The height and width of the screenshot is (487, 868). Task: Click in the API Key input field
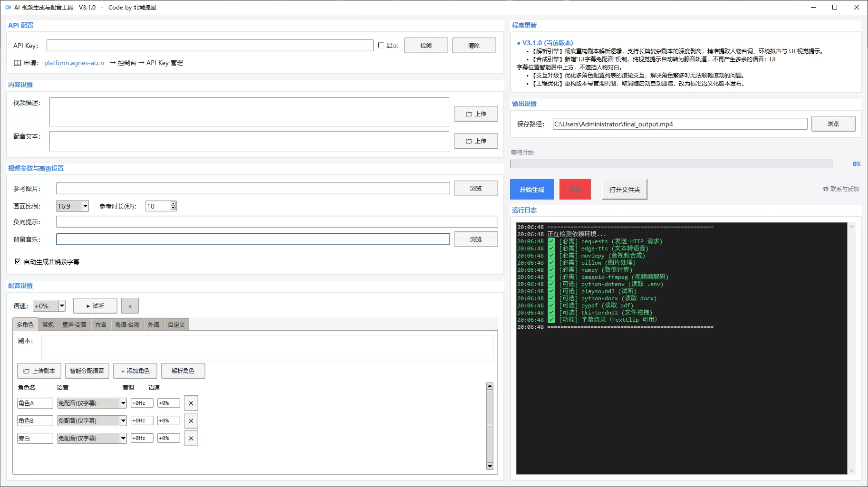210,46
